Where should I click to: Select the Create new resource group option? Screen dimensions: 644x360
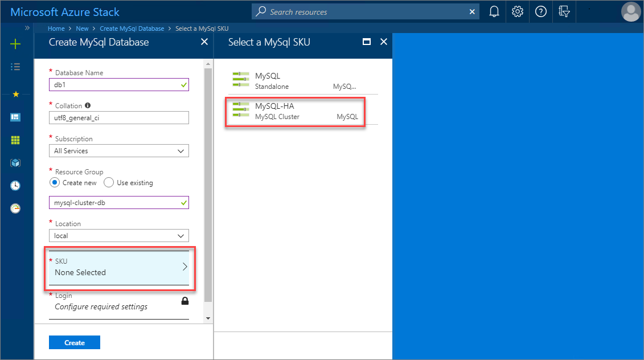pyautogui.click(x=55, y=182)
